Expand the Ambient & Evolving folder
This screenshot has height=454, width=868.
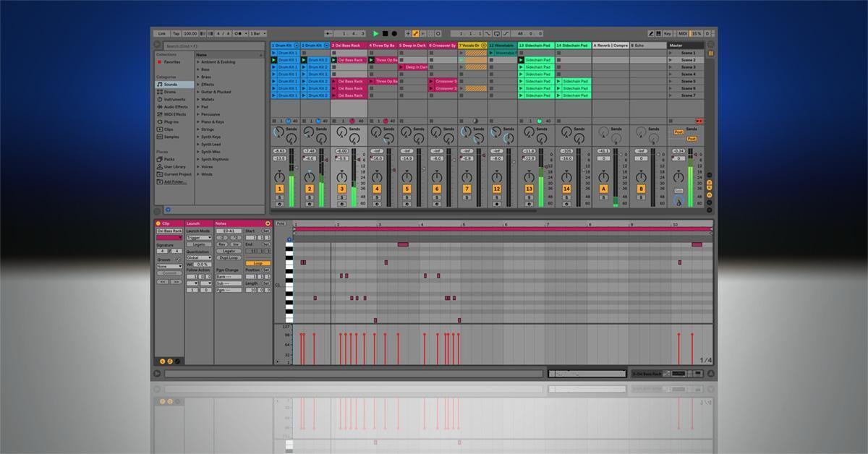pos(198,62)
